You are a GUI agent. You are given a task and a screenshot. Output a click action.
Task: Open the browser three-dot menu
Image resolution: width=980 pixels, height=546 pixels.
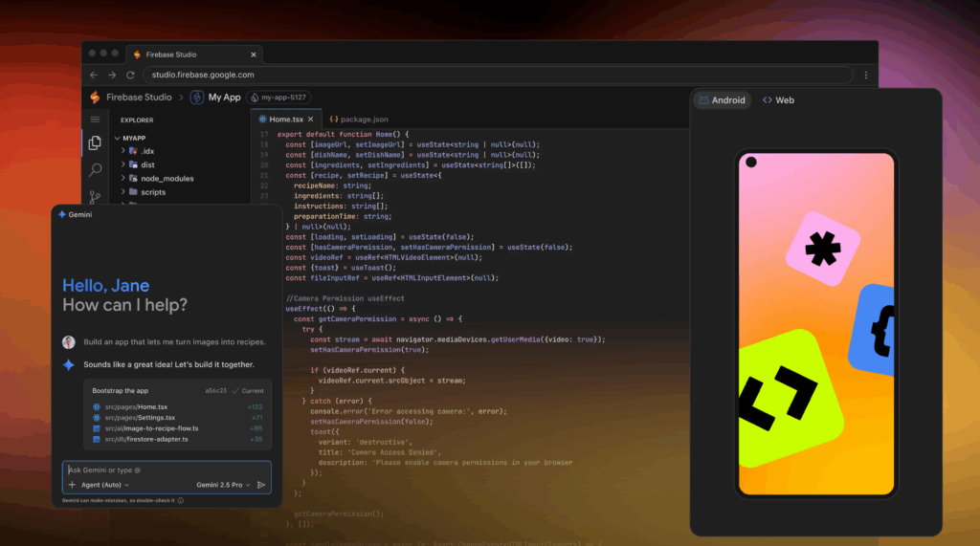coord(865,75)
